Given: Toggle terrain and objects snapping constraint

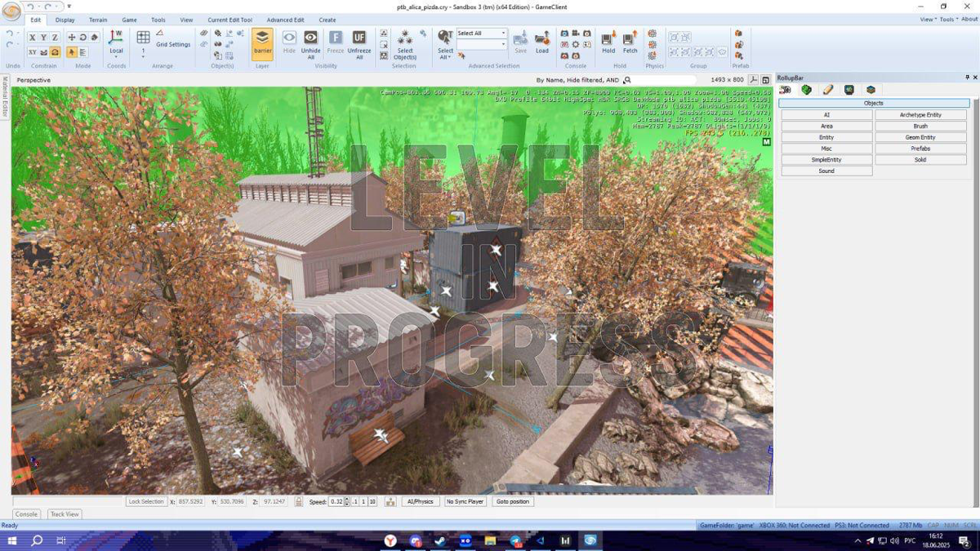Looking at the screenshot, I should [56, 52].
